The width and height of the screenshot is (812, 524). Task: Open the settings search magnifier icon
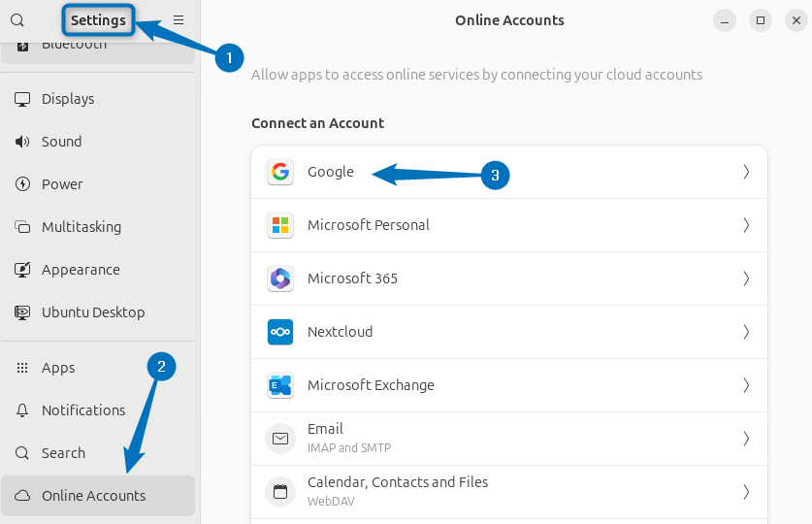[17, 20]
